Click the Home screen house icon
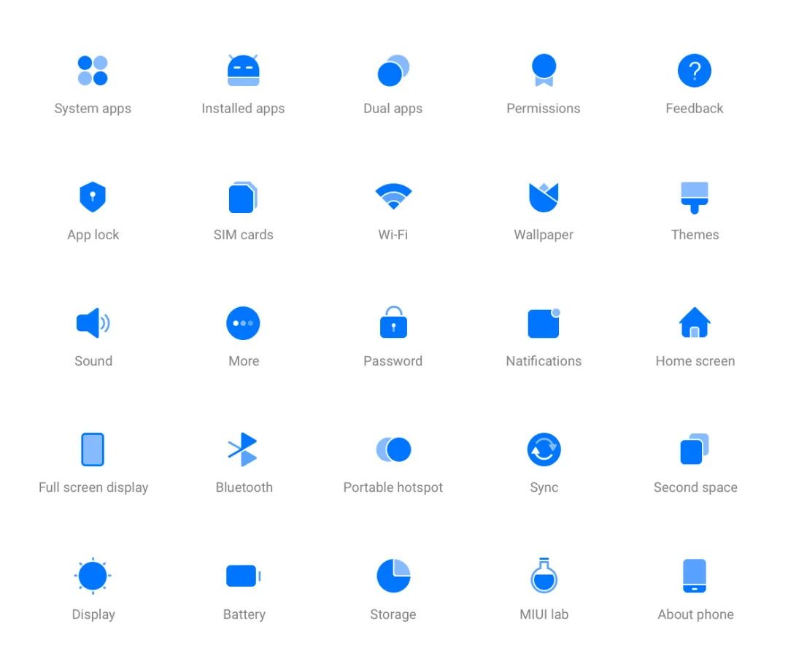The height and width of the screenshot is (672, 788). 695,323
